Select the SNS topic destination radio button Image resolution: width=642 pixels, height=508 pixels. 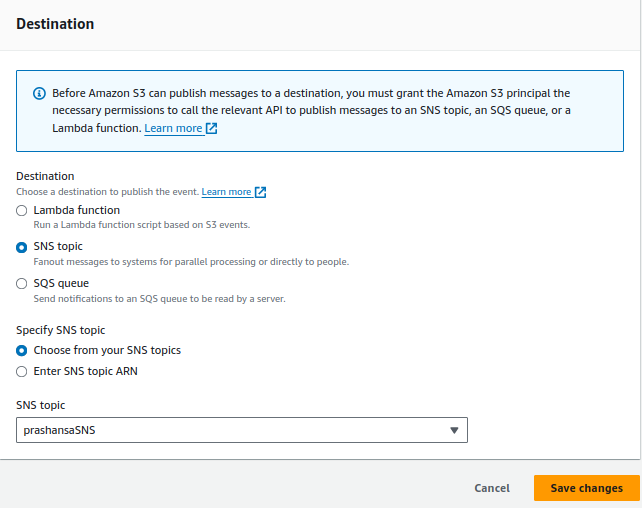pos(21,247)
